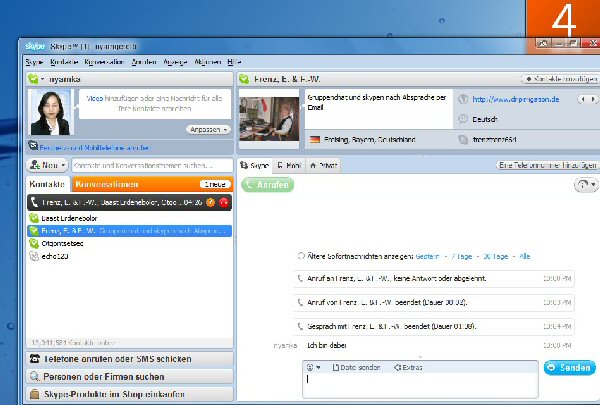
Task: Open the Extras menu in chat
Action: [x=408, y=367]
